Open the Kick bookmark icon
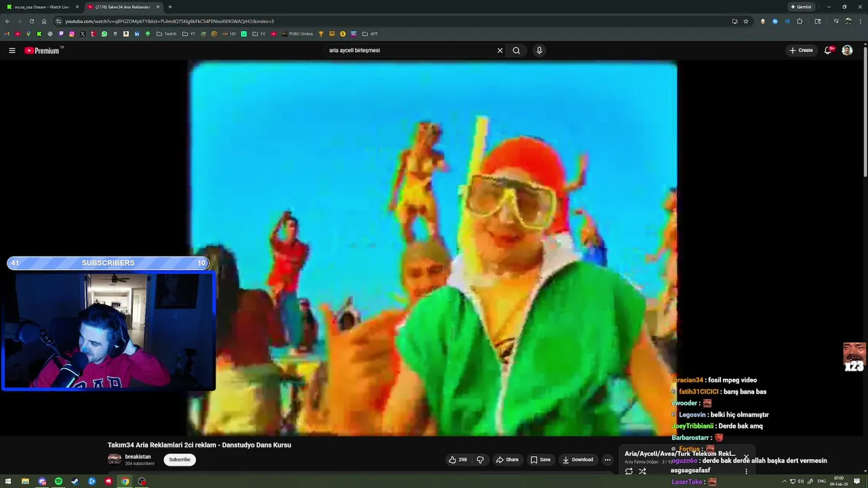Screen dimensions: 868x488 39,34
